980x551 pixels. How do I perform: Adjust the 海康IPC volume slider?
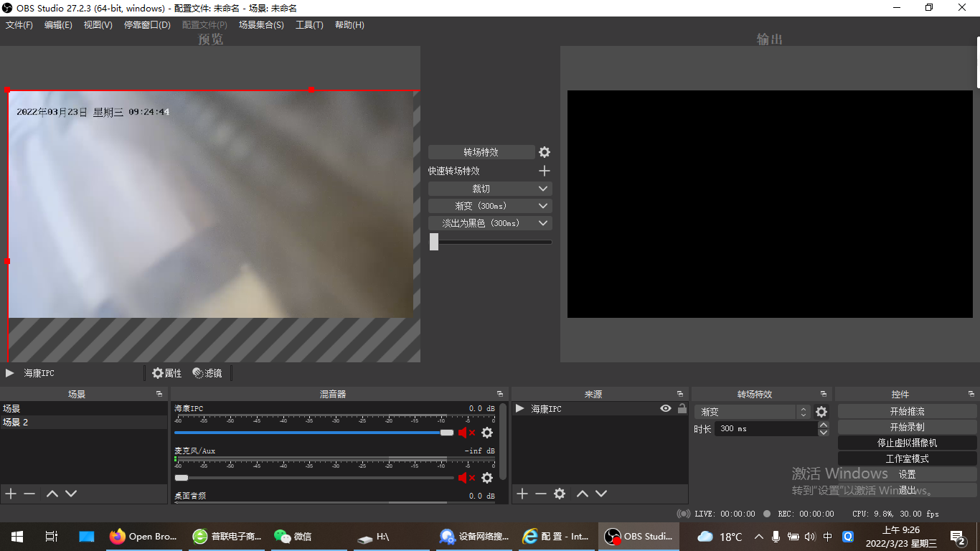(x=314, y=433)
